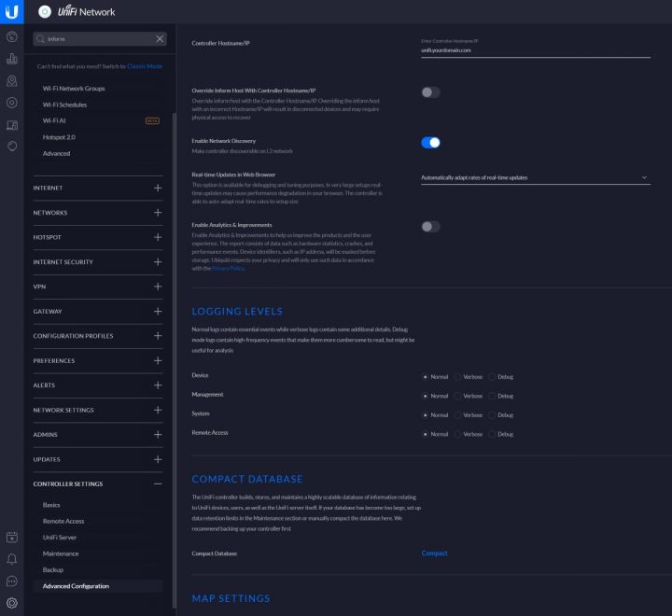Open the chat support bubble icon

(x=11, y=581)
